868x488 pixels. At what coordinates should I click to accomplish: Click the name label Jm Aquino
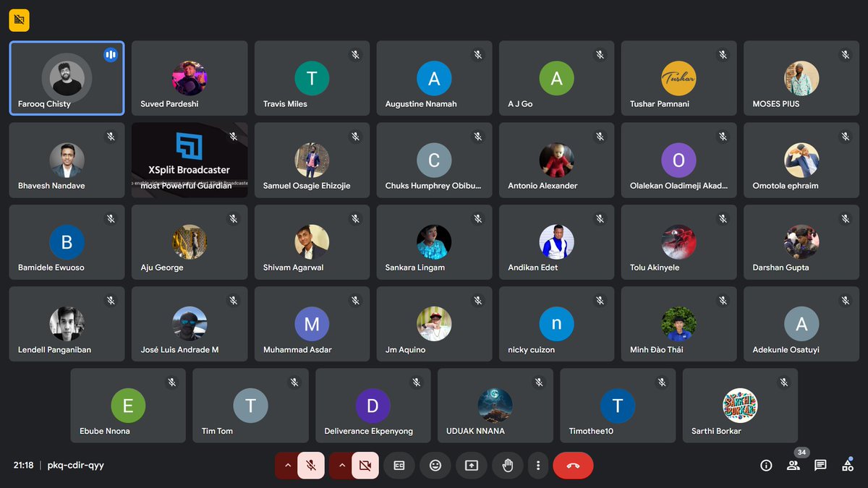pos(405,350)
